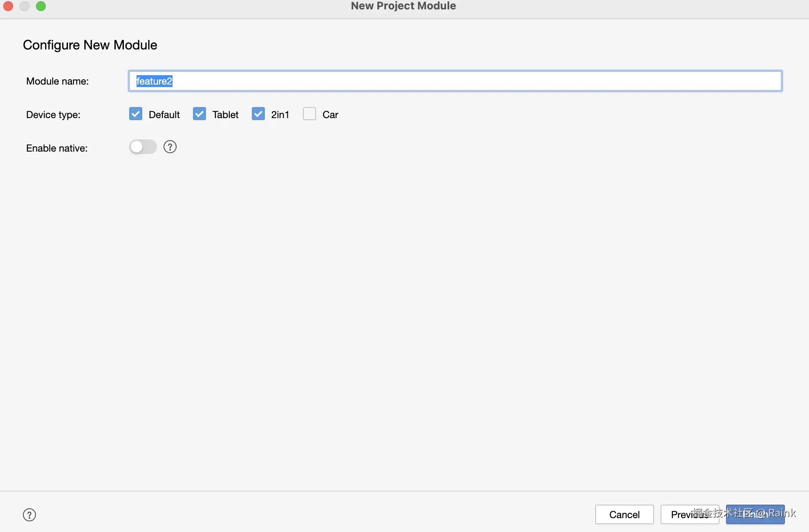
Task: Uncheck the Tablet device type checkbox
Action: click(199, 114)
